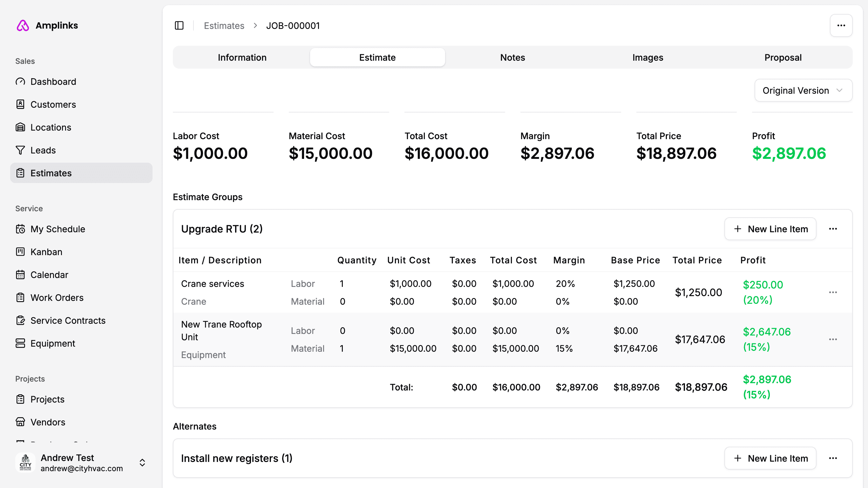Open the Kanban board icon
868x488 pixels.
click(20, 252)
